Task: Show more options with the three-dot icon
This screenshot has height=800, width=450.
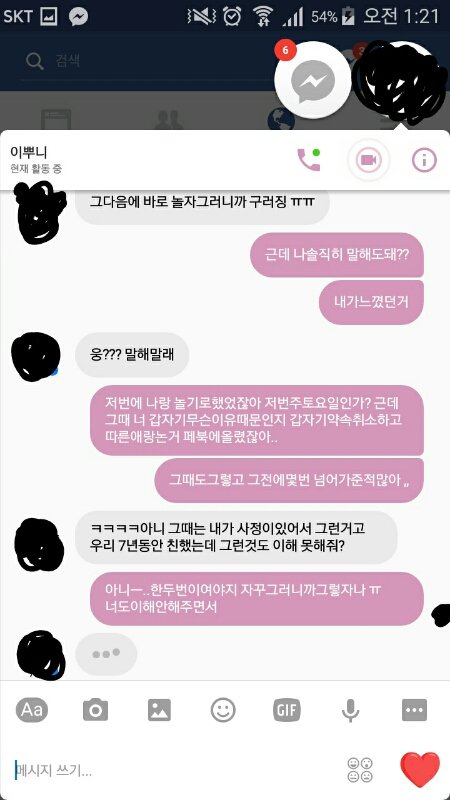Action: [x=414, y=710]
